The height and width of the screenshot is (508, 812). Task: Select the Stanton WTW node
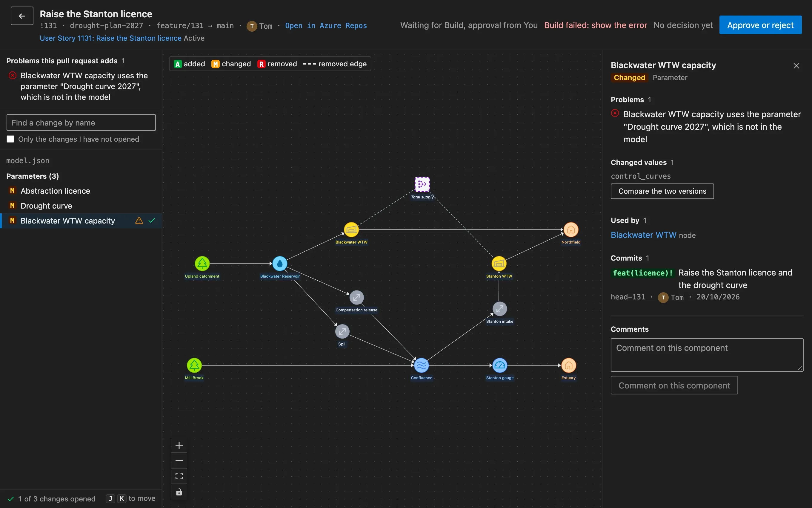point(499,264)
